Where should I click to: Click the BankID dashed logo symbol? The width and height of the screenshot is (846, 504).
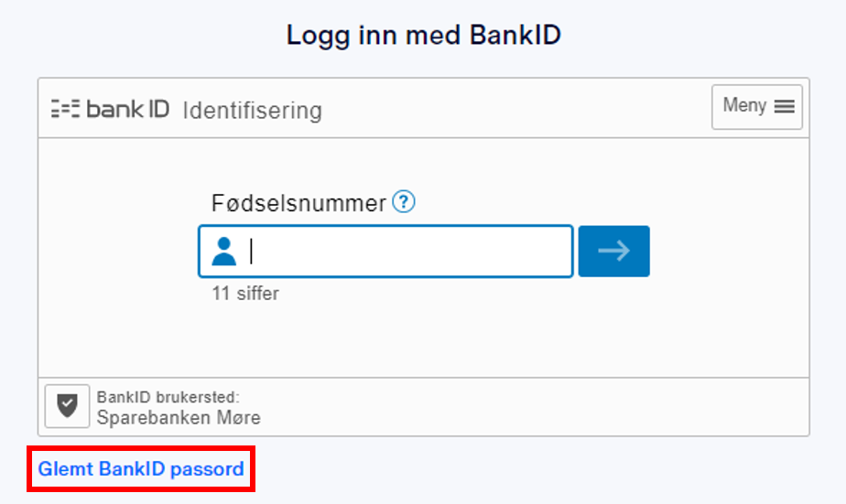point(65,109)
